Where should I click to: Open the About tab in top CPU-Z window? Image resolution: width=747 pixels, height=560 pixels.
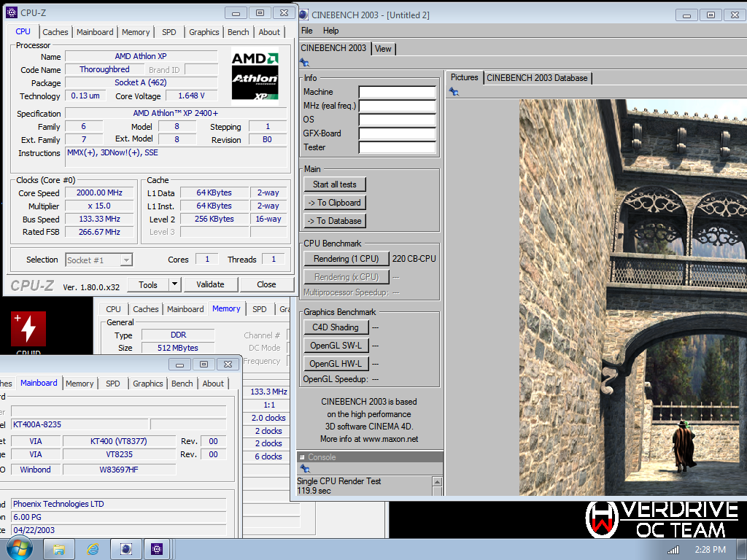coord(269,32)
